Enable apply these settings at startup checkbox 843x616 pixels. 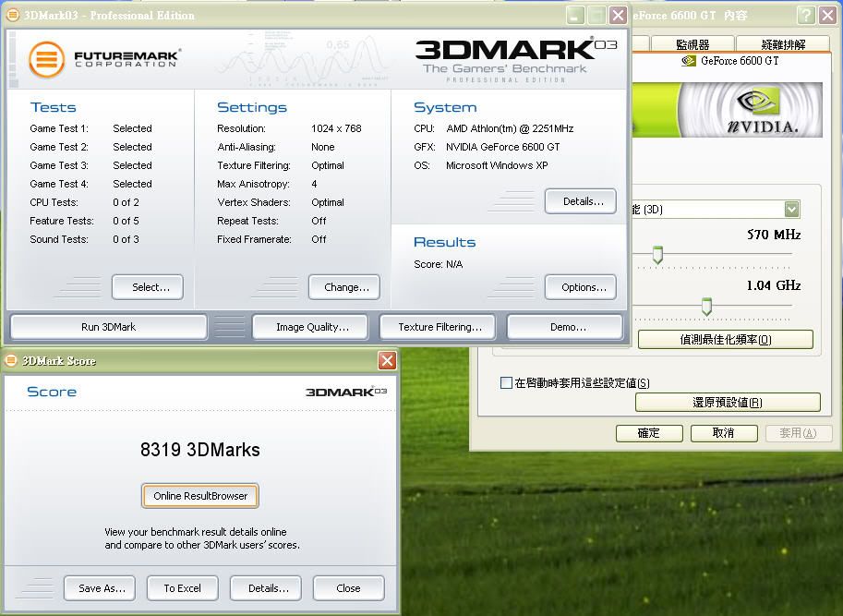[x=506, y=382]
